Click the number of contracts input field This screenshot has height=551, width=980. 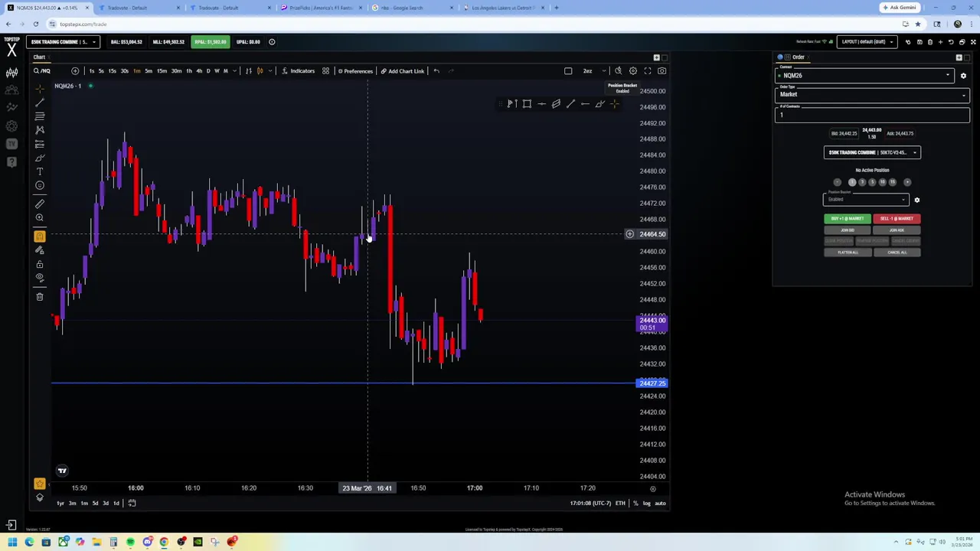[872, 115]
